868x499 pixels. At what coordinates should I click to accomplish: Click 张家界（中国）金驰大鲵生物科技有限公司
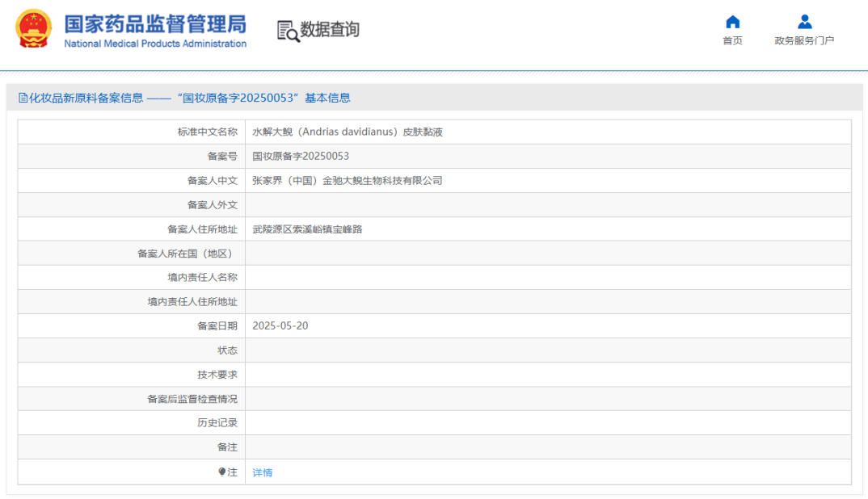coord(347,180)
